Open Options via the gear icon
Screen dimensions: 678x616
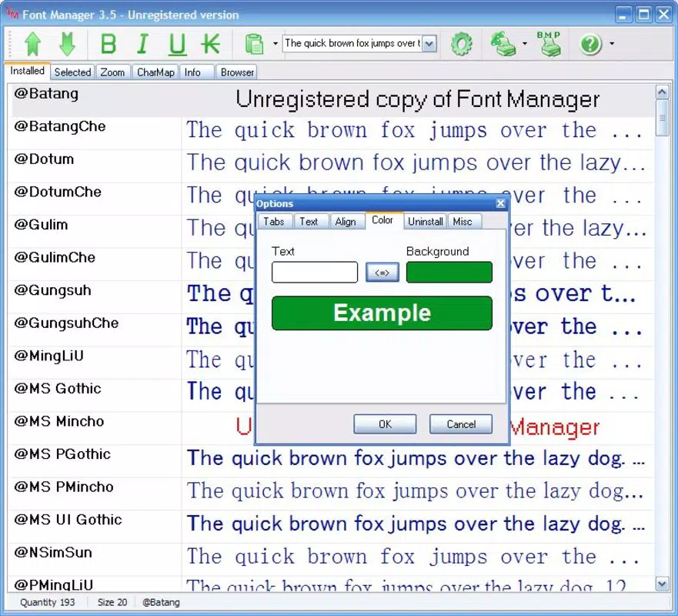[462, 44]
